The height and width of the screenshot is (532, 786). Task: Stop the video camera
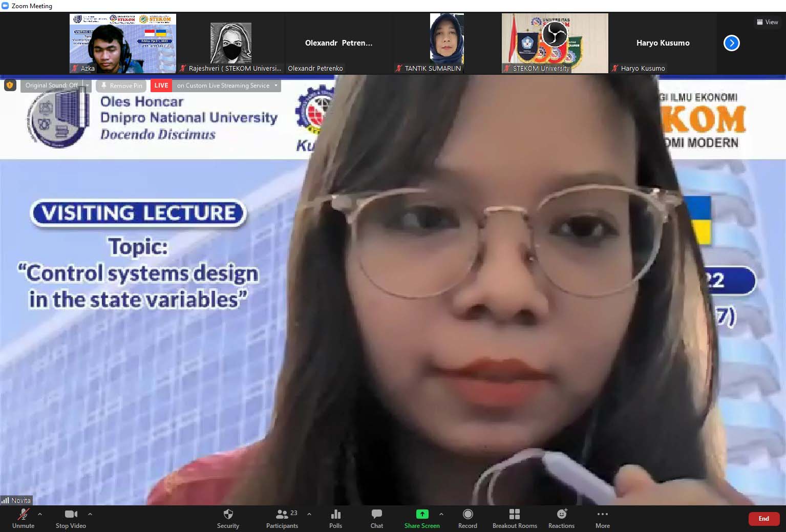coord(71,518)
